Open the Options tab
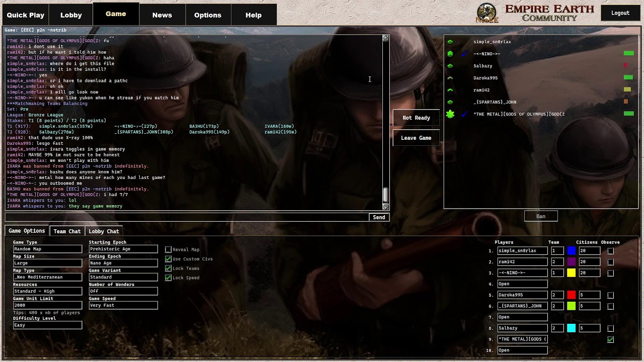This screenshot has width=644, height=362. (x=208, y=15)
